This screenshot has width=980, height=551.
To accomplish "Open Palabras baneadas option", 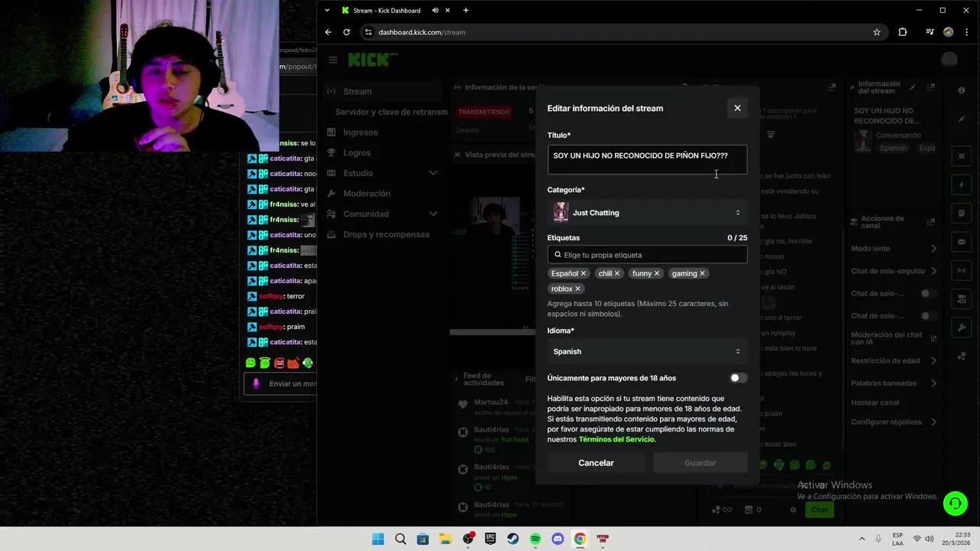I will [893, 383].
